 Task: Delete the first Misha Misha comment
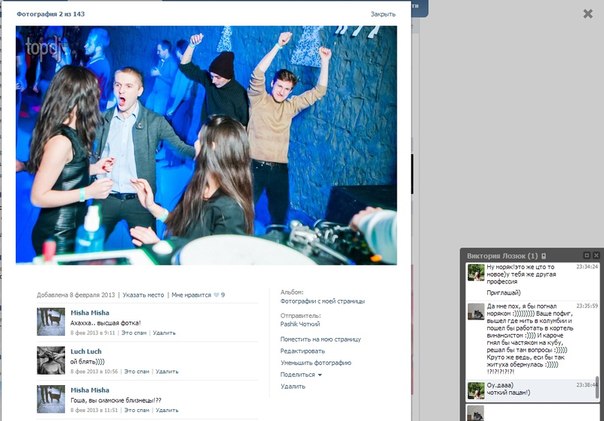click(x=164, y=332)
